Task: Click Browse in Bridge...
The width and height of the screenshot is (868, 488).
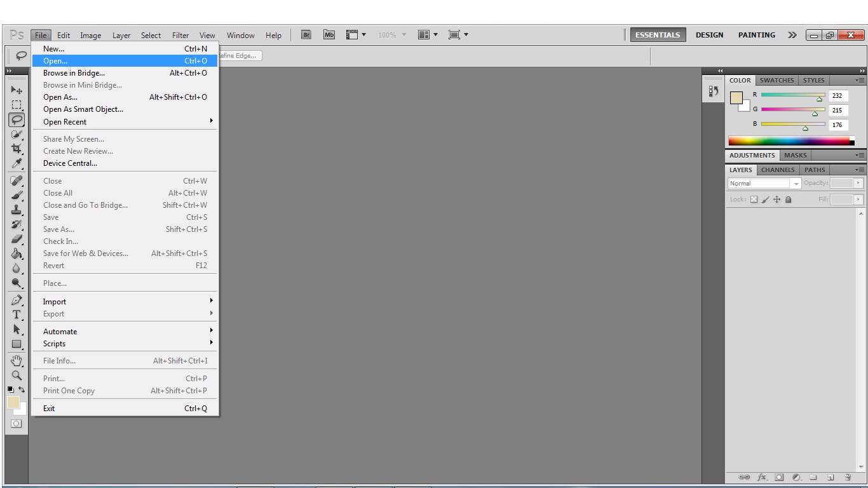Action: click(x=125, y=73)
